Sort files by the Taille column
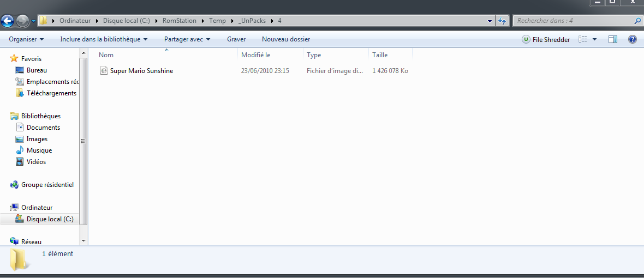This screenshot has height=278, width=644. 380,55
